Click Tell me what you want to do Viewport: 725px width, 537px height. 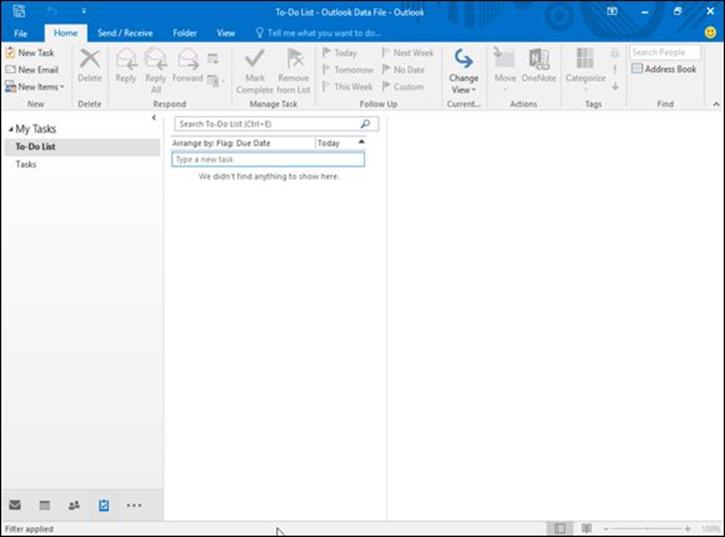click(x=319, y=33)
